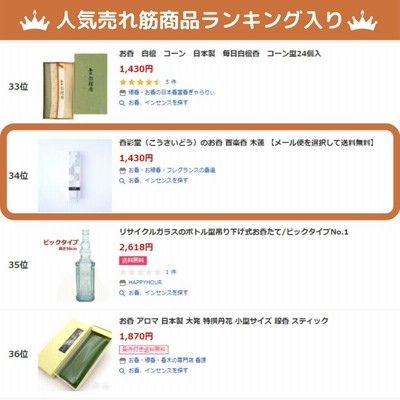Open the 香彩堂 incense product title
400x400 pixels.
[x=247, y=143]
